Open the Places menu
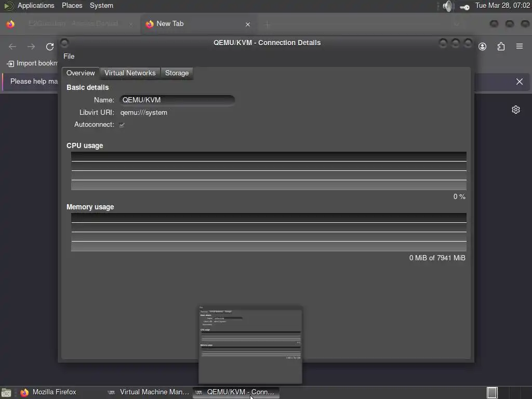 tap(72, 5)
